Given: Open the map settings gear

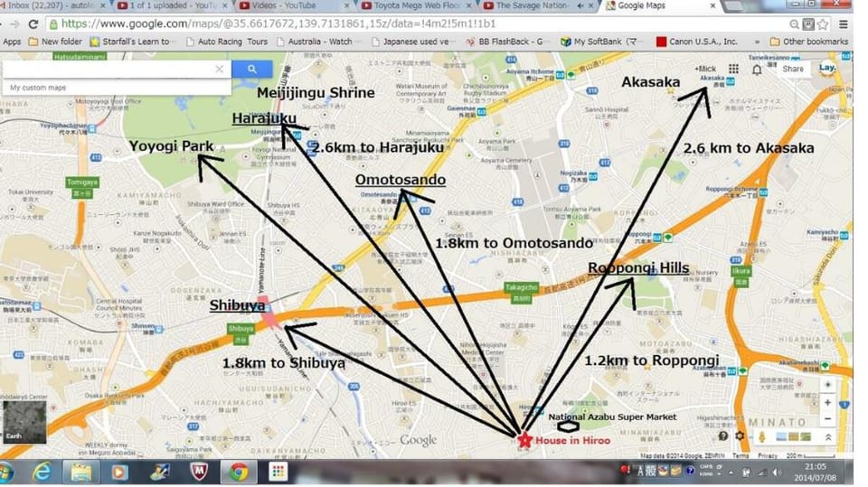Looking at the screenshot, I should coord(740,436).
